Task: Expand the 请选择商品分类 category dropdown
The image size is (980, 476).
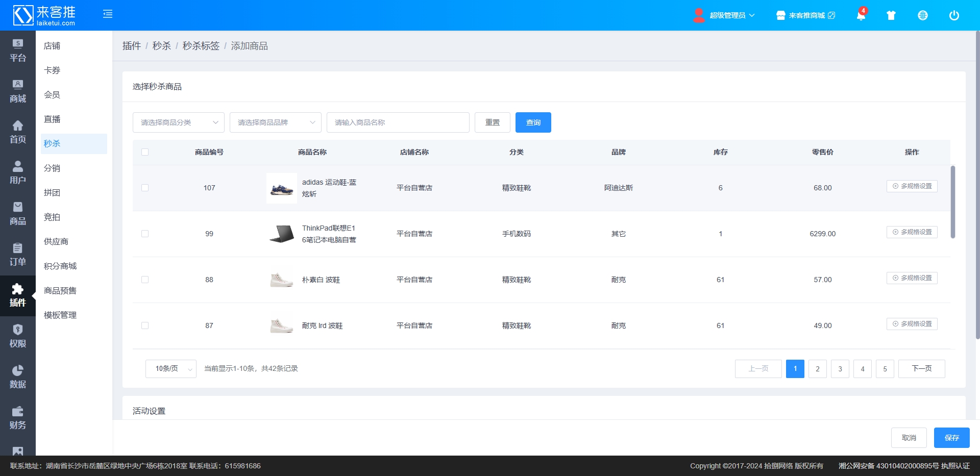Action: (x=178, y=122)
